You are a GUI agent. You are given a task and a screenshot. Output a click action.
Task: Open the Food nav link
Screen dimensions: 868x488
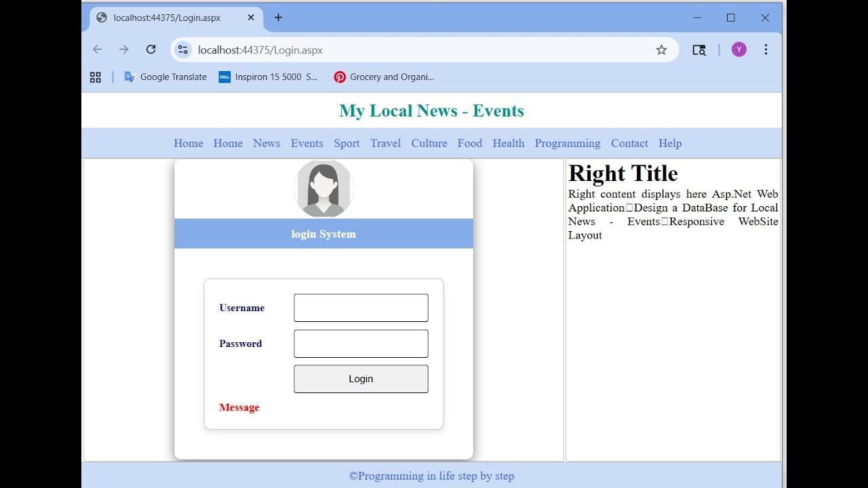pyautogui.click(x=470, y=143)
